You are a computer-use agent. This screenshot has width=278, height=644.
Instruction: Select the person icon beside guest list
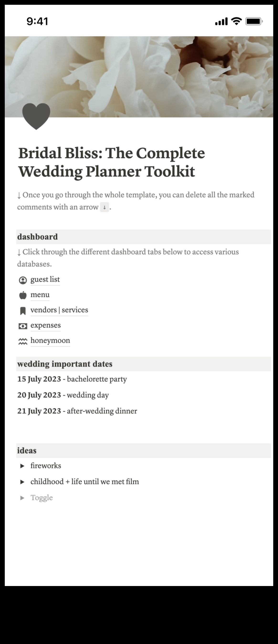[x=23, y=281]
